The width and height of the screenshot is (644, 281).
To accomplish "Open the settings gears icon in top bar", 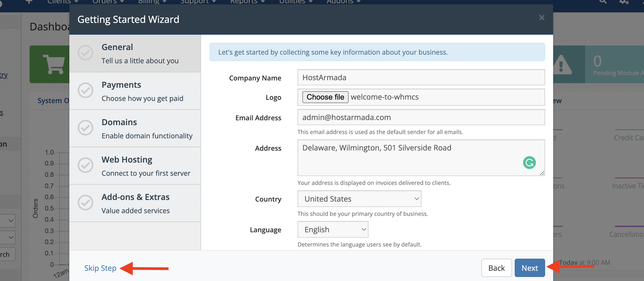I will 624,2.
